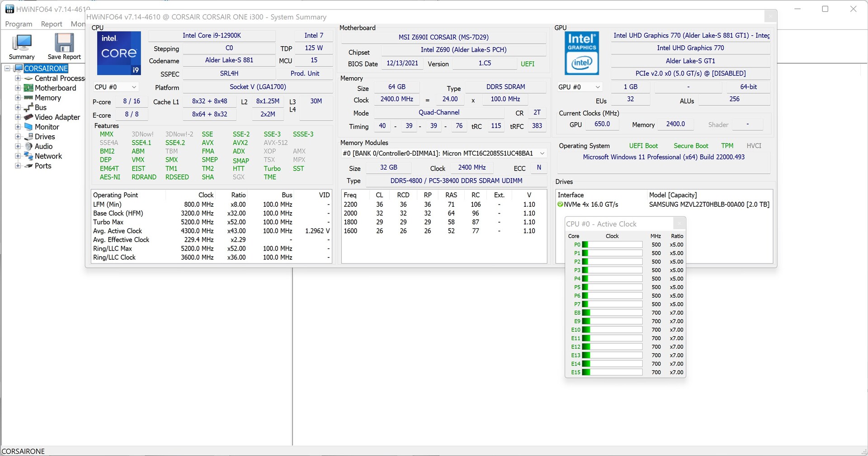The image size is (868, 456).
Task: Open the Report menu
Action: (52, 24)
